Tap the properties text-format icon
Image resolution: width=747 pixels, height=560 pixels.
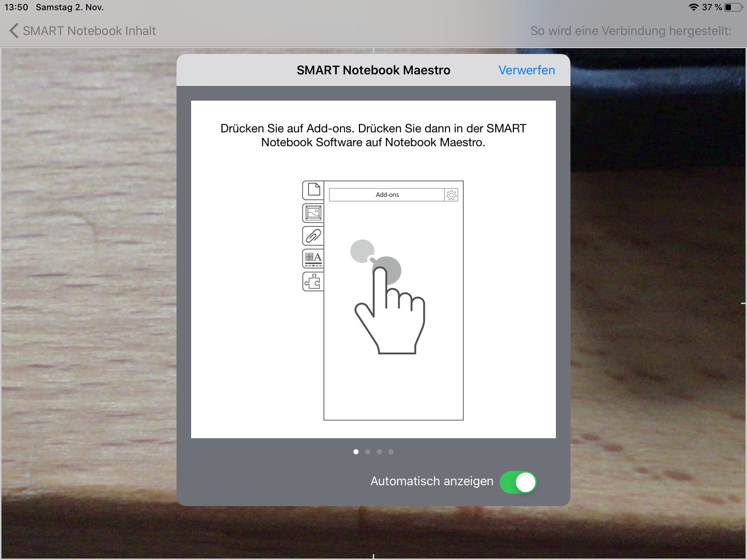(x=313, y=258)
